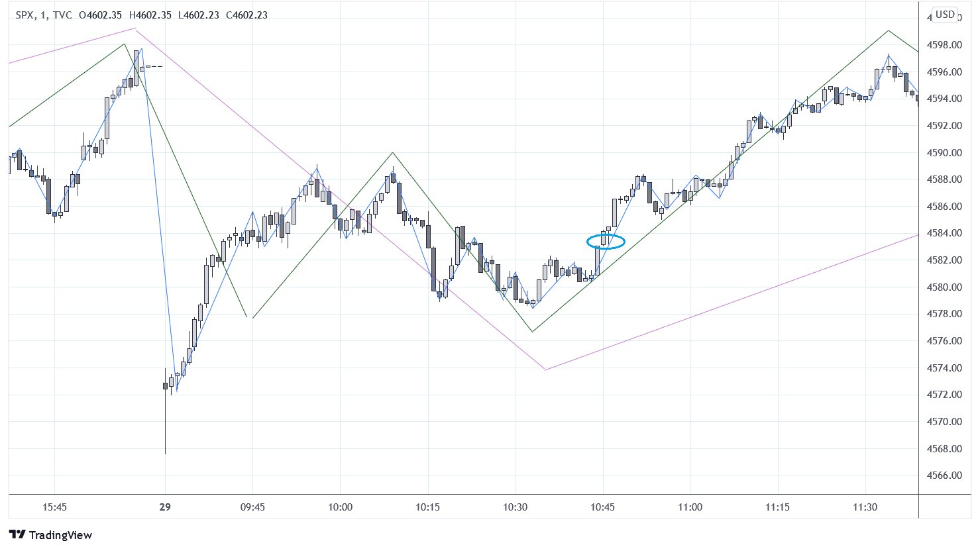The width and height of the screenshot is (980, 547).
Task: Click the 10:00 time axis label
Action: click(340, 507)
